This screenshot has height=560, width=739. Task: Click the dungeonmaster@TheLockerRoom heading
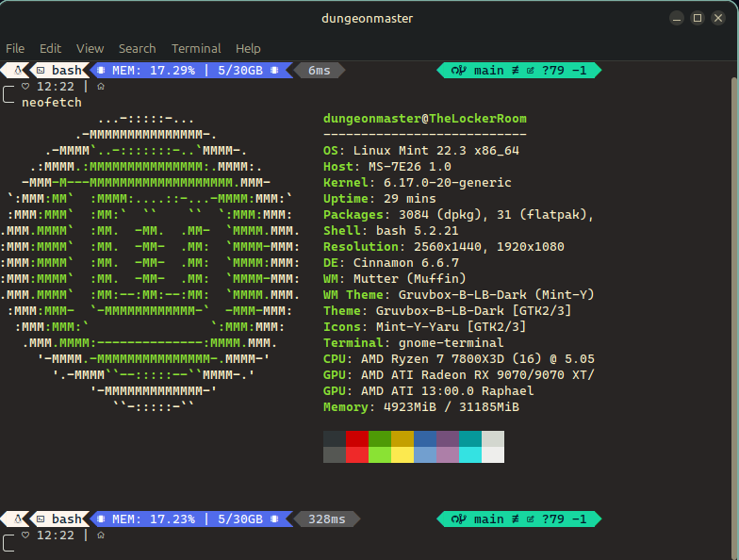(x=425, y=119)
